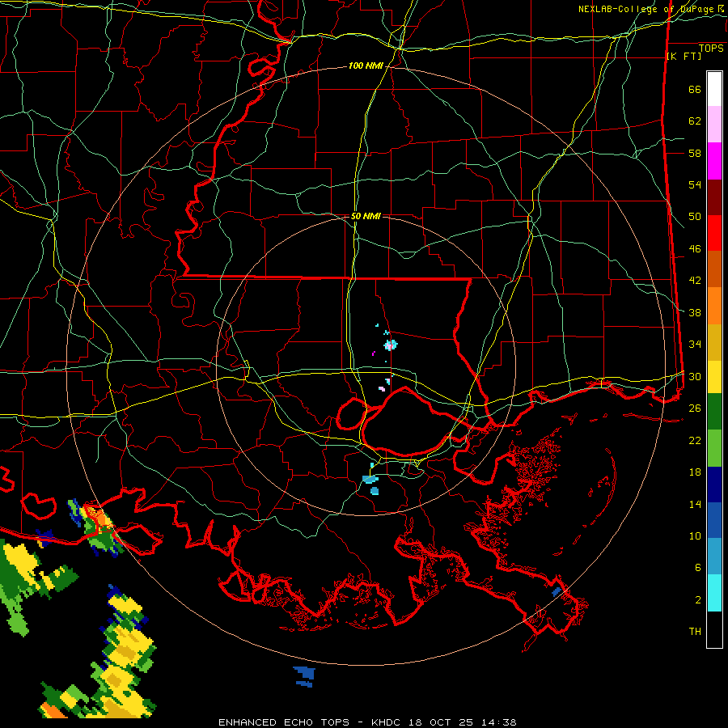Select the cyan swatch near legend bottom
Image resolution: width=728 pixels, height=728 pixels.
click(714, 593)
